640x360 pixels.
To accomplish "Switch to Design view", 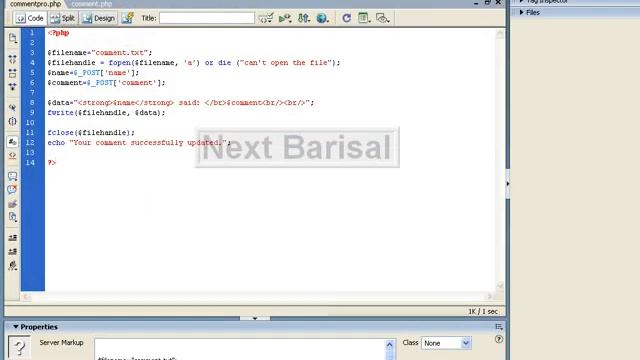I will pos(98,18).
